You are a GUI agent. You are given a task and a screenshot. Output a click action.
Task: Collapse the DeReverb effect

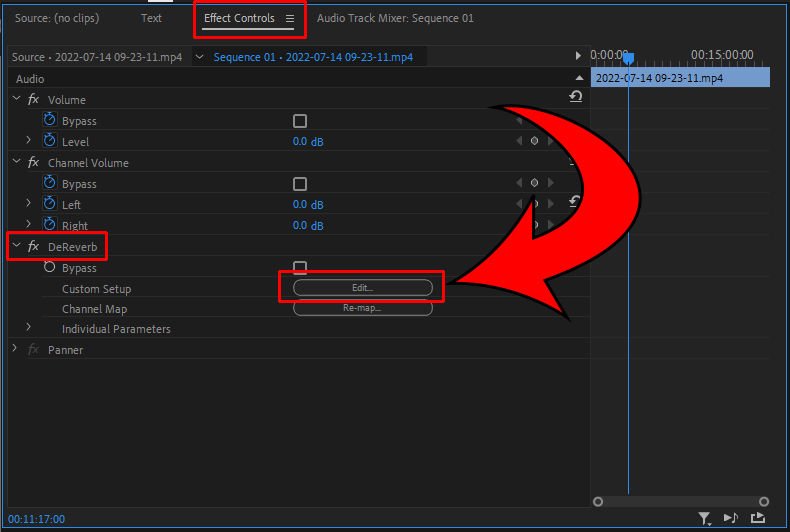17,245
